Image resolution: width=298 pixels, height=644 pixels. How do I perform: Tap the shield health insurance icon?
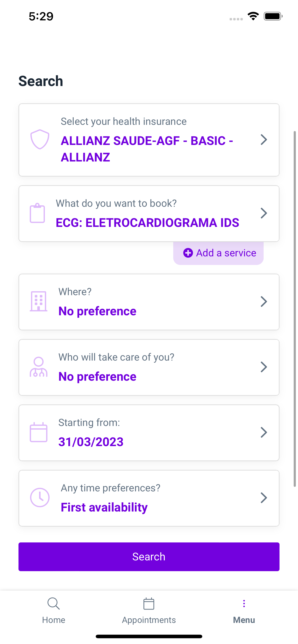40,139
